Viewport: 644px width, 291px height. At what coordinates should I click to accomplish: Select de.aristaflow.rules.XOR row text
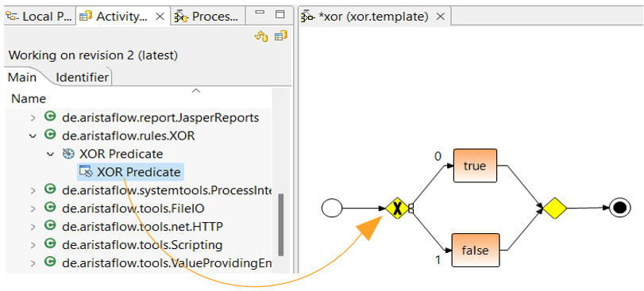pos(128,136)
